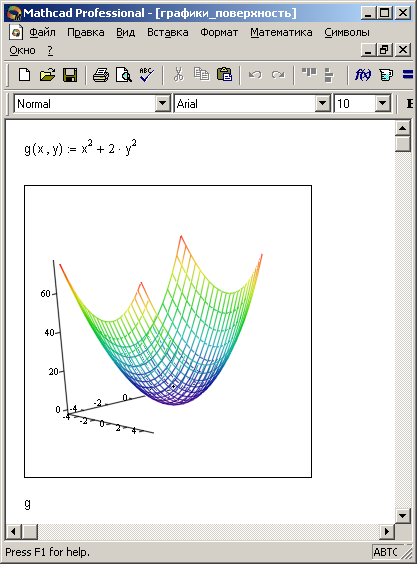Image resolution: width=417 pixels, height=564 pixels.
Task: Save the worksheet with floppy disk icon
Action: click(70, 75)
